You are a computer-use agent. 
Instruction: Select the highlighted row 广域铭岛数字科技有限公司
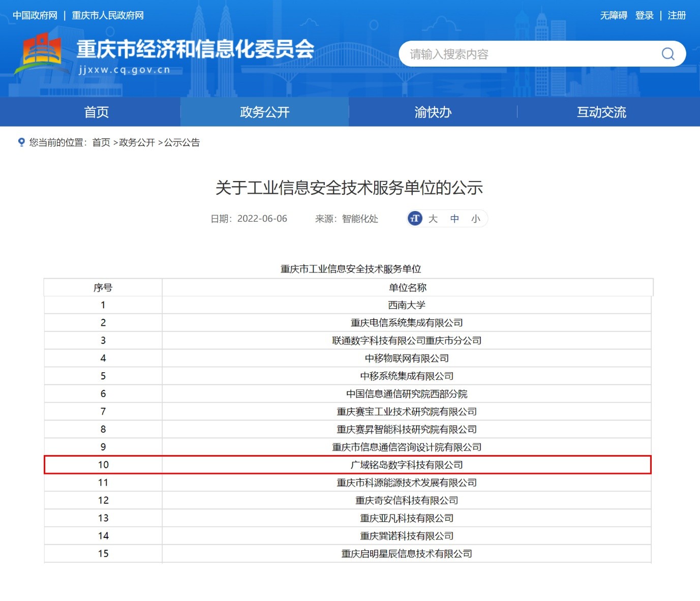point(406,465)
